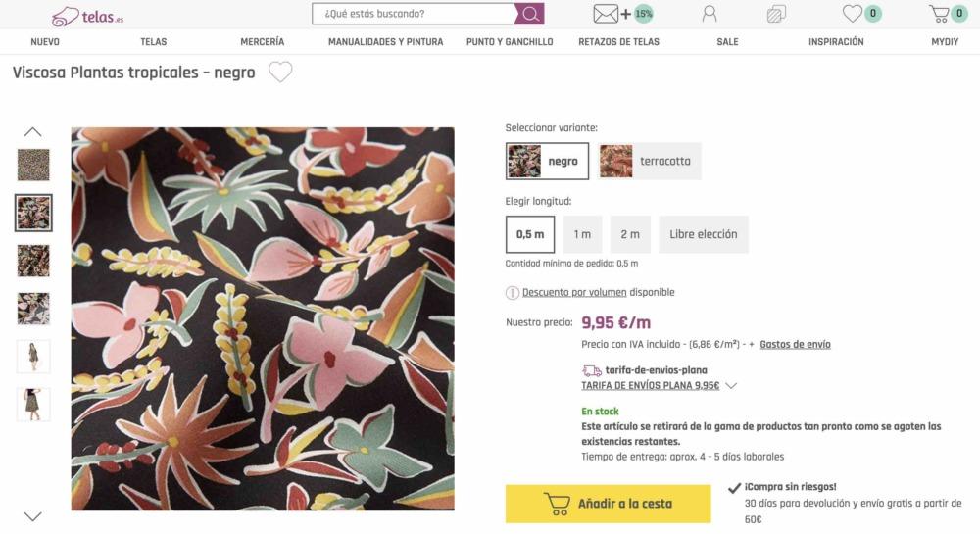The image size is (980, 534).
Task: Select the 0,5 m length option
Action: pyautogui.click(x=530, y=234)
